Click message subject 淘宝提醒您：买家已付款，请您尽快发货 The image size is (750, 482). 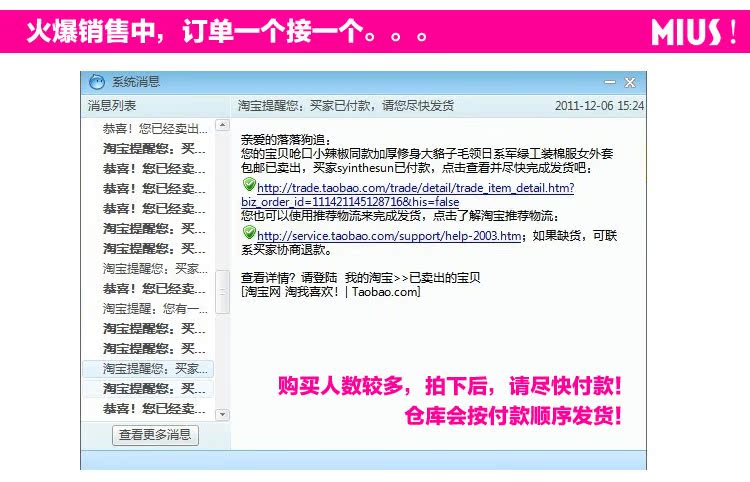[x=345, y=105]
